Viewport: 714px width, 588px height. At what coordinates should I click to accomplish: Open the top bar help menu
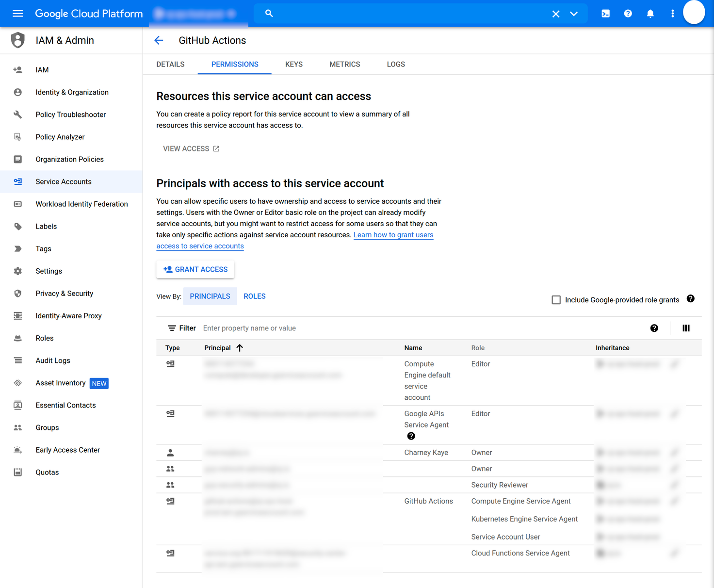point(628,14)
